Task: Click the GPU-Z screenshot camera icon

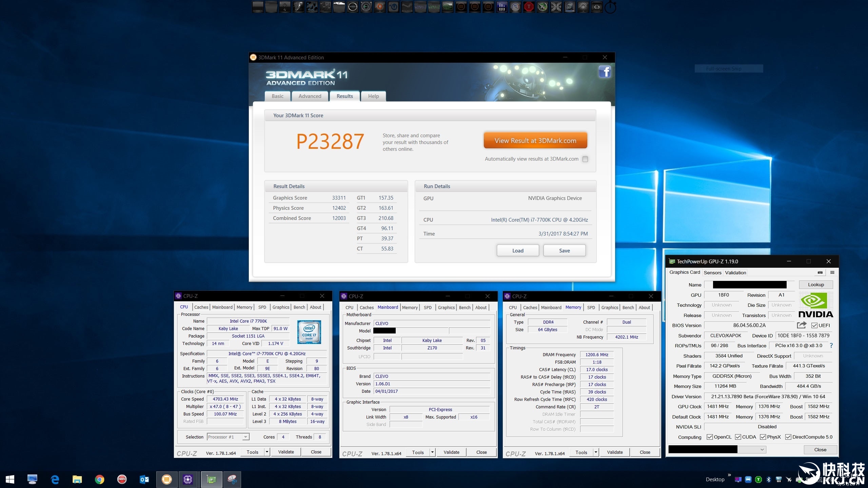Action: [x=820, y=272]
